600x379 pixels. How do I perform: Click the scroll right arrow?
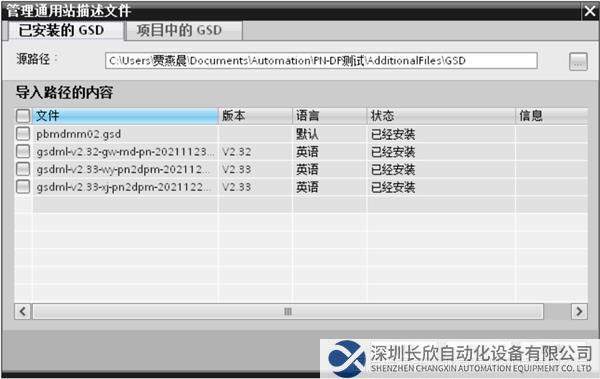click(579, 311)
